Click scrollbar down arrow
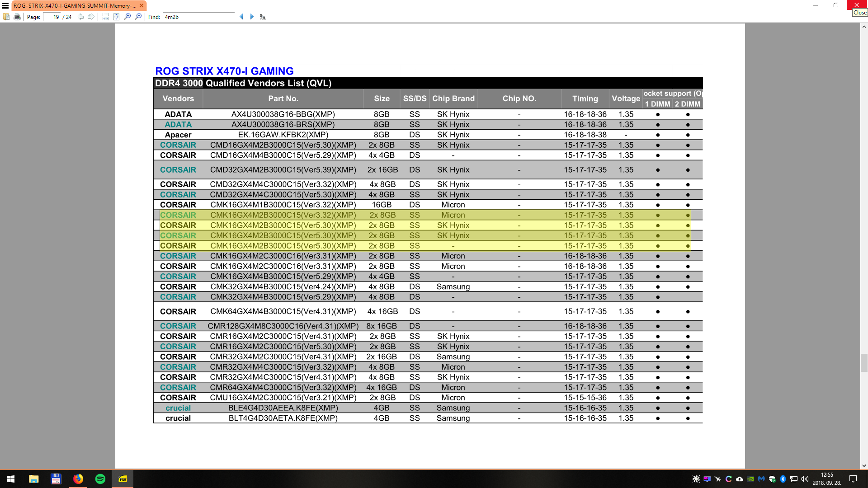 tap(864, 466)
